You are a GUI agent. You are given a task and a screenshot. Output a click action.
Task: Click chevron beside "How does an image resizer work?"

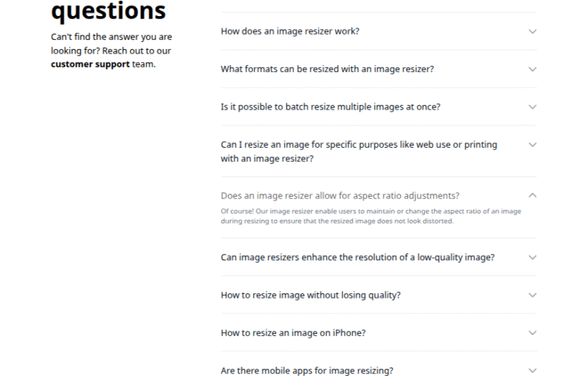tap(533, 31)
